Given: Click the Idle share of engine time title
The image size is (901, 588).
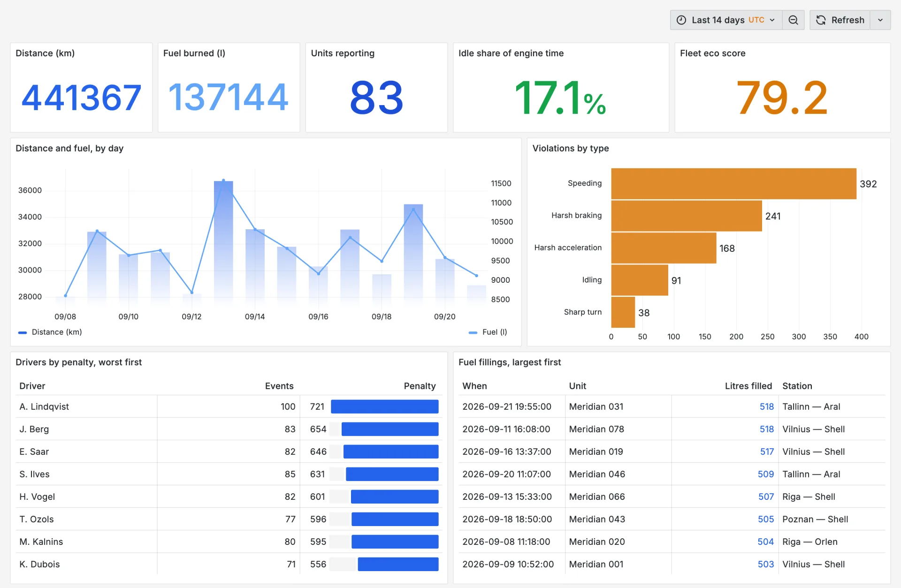Looking at the screenshot, I should pyautogui.click(x=511, y=53).
